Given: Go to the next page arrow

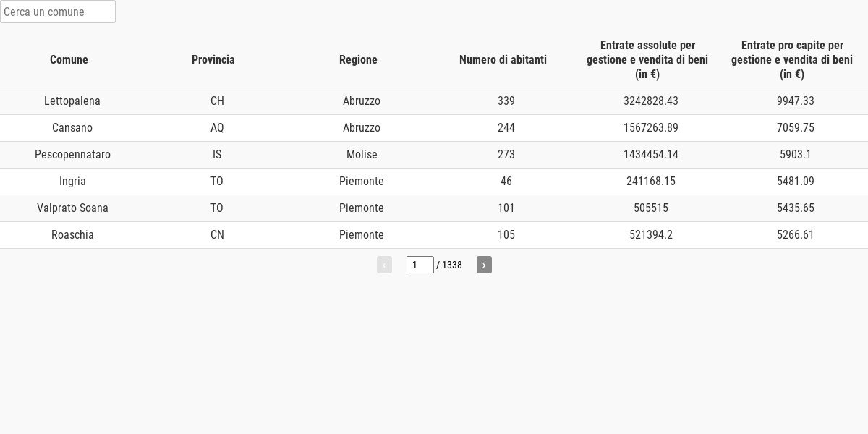Looking at the screenshot, I should click(x=484, y=265).
